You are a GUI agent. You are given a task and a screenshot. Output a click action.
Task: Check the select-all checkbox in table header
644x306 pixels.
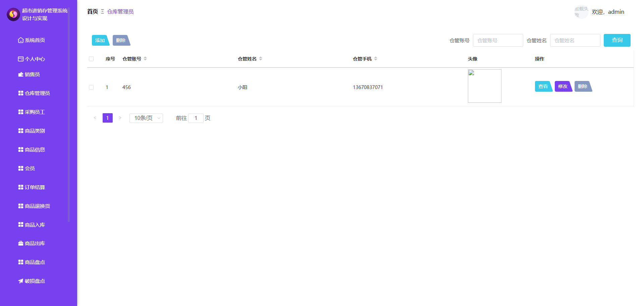pyautogui.click(x=91, y=59)
